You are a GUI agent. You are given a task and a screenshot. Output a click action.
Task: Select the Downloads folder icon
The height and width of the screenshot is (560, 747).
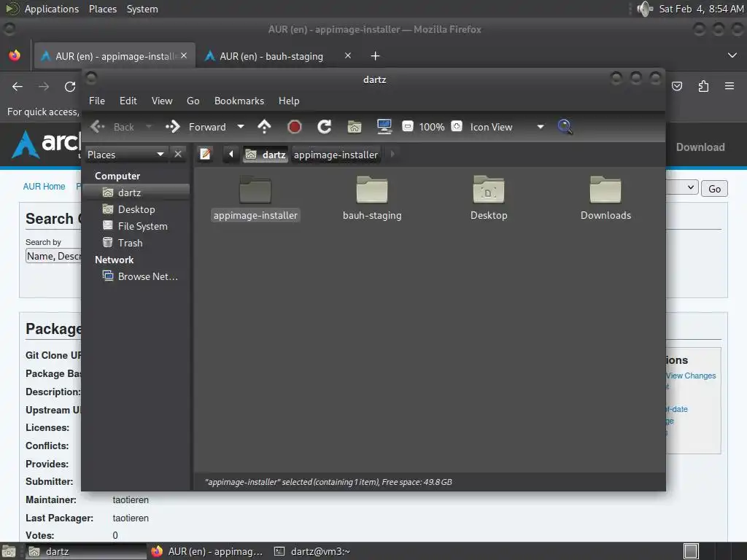click(605, 190)
